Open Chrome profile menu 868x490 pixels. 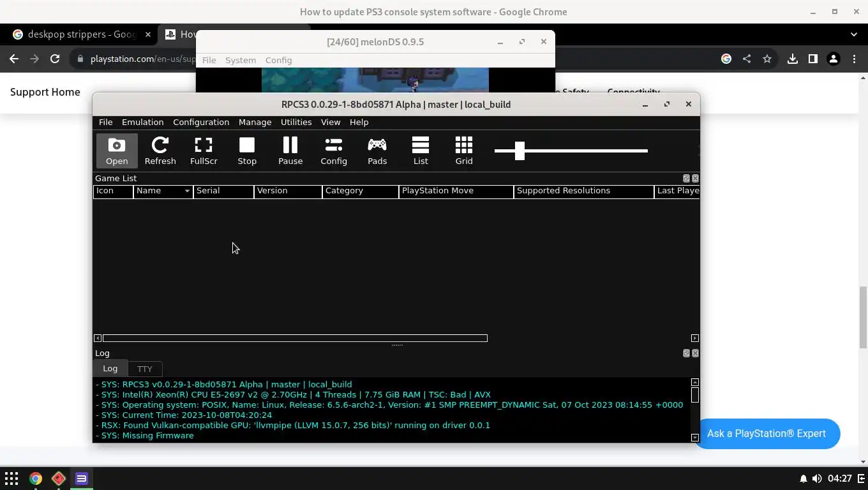(x=834, y=59)
